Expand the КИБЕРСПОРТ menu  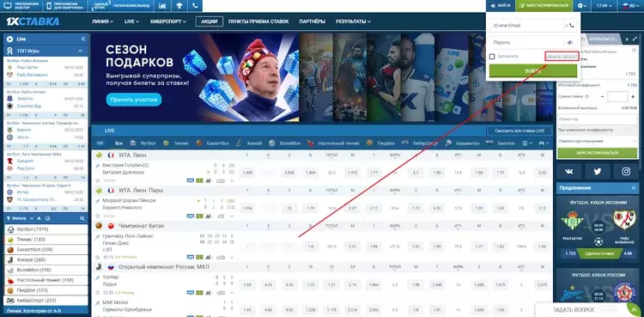click(x=168, y=21)
